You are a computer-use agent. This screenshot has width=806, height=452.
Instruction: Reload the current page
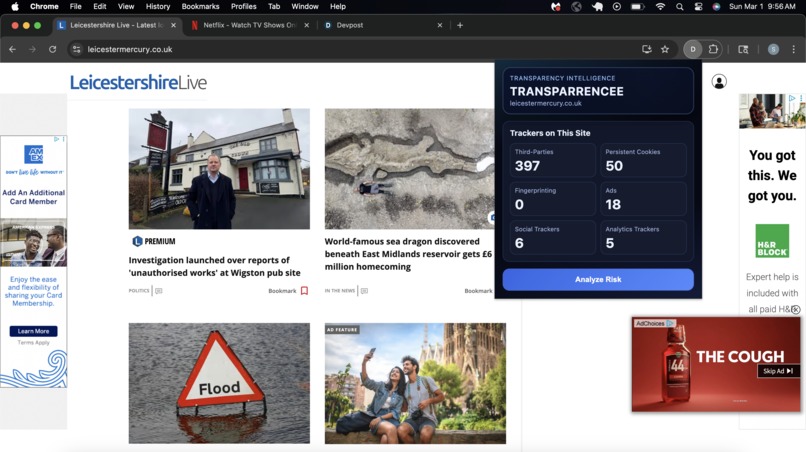click(52, 49)
